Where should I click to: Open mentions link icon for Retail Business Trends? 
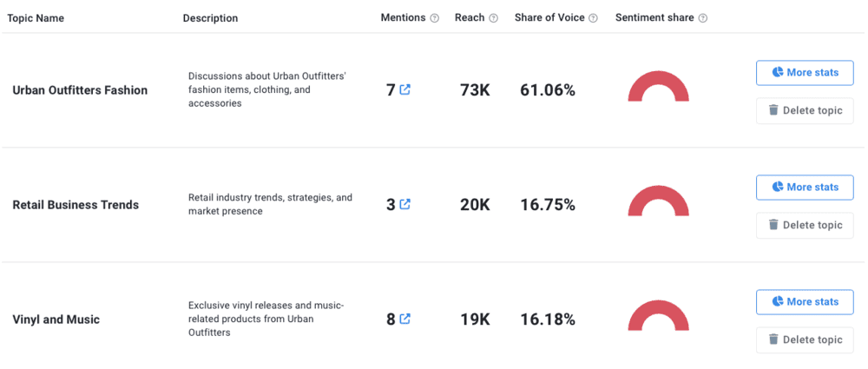click(404, 204)
